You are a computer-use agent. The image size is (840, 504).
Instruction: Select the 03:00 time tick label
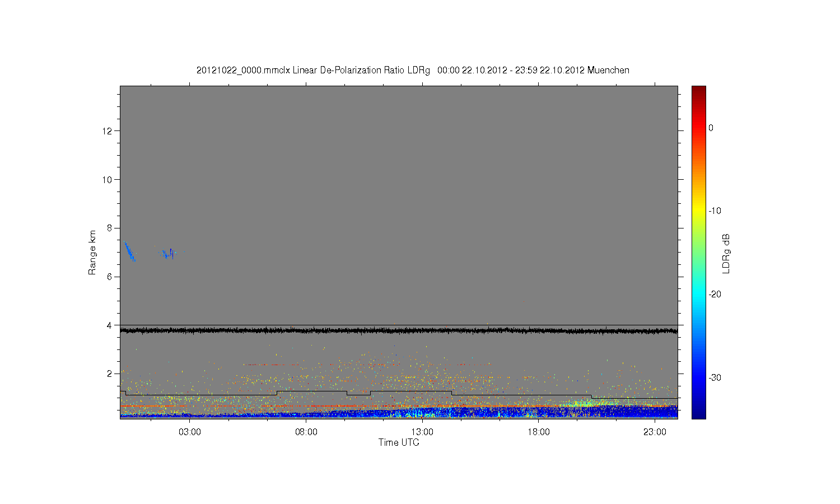[x=190, y=432]
